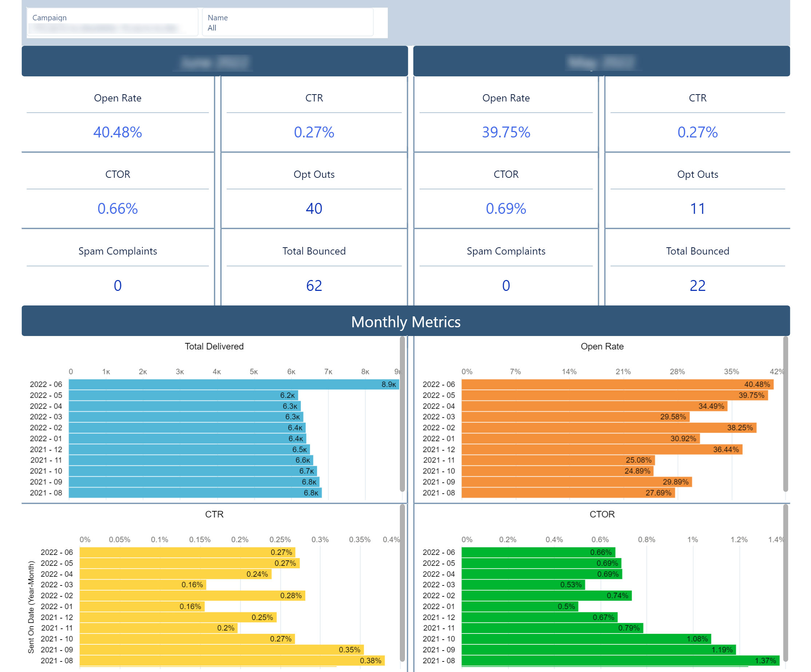The image size is (811, 672).
Task: Open the Name filter showing All
Action: (287, 23)
